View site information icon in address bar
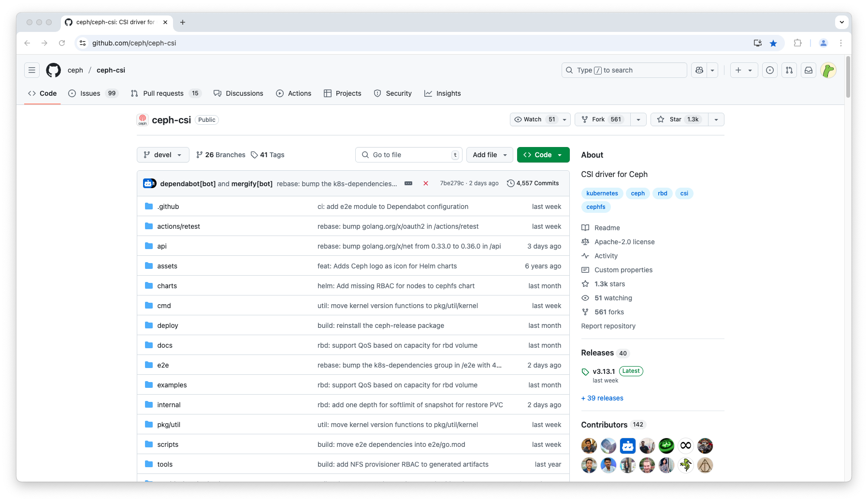This screenshot has width=868, height=502. [83, 43]
